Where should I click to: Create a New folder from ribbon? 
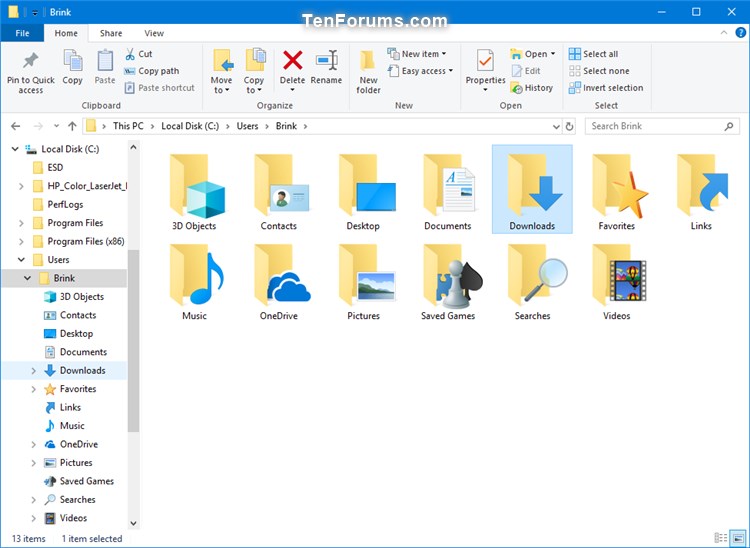[368, 72]
